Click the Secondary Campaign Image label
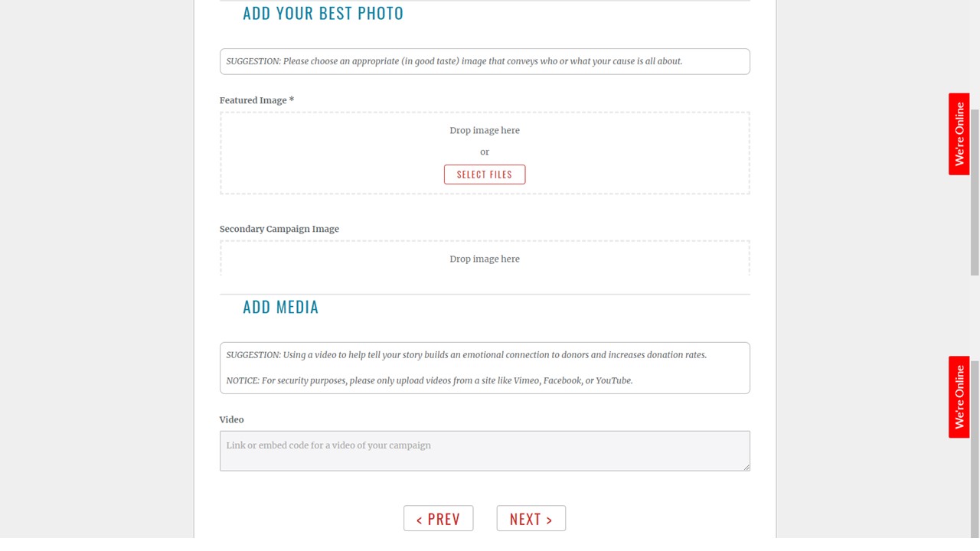The width and height of the screenshot is (980, 551). [279, 229]
